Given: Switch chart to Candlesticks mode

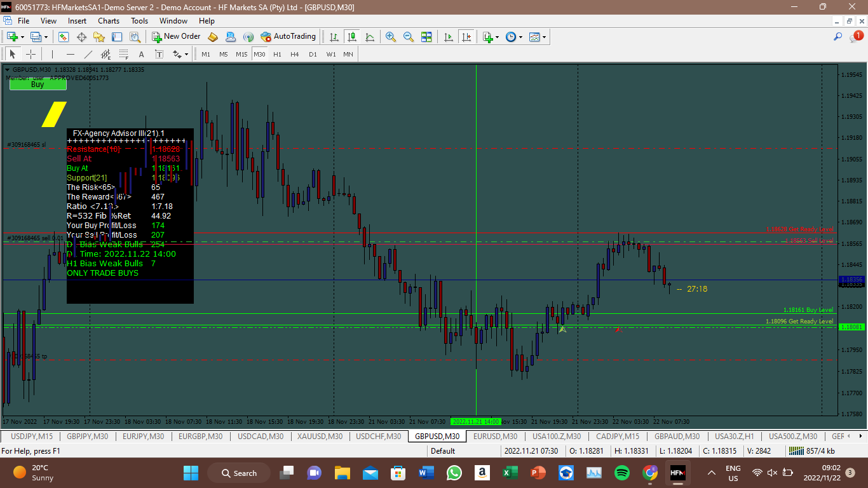Looking at the screenshot, I should pyautogui.click(x=351, y=37).
